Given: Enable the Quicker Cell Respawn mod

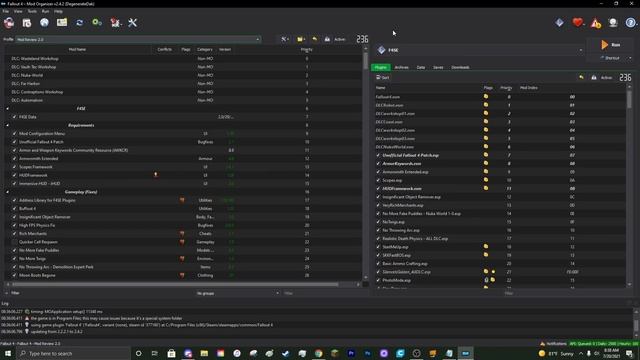Looking at the screenshot, I should tap(14, 242).
